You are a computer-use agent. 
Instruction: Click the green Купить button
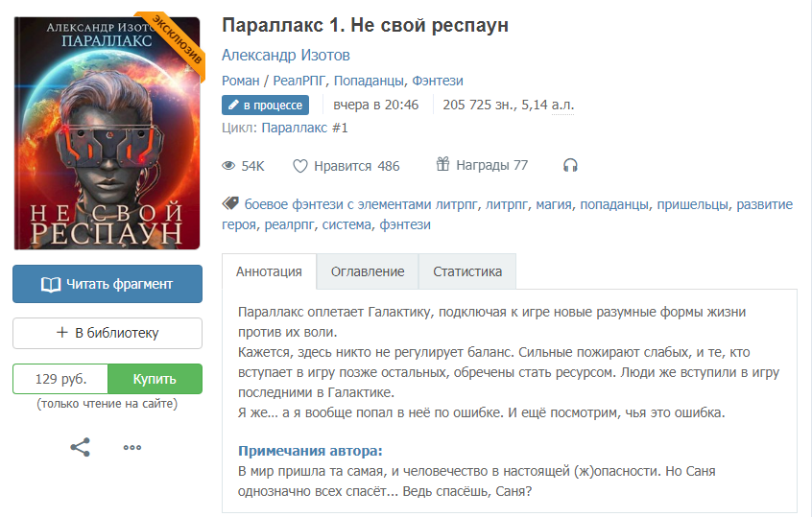[155, 379]
